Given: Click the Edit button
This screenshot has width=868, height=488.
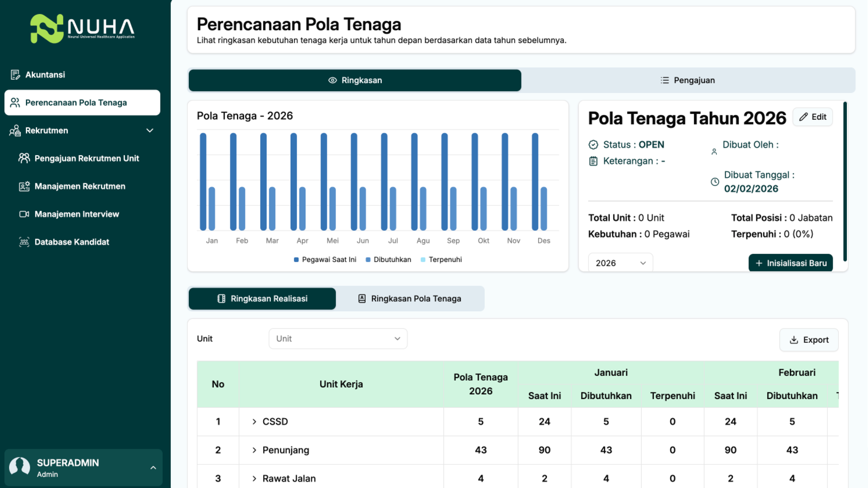Looking at the screenshot, I should click(813, 117).
